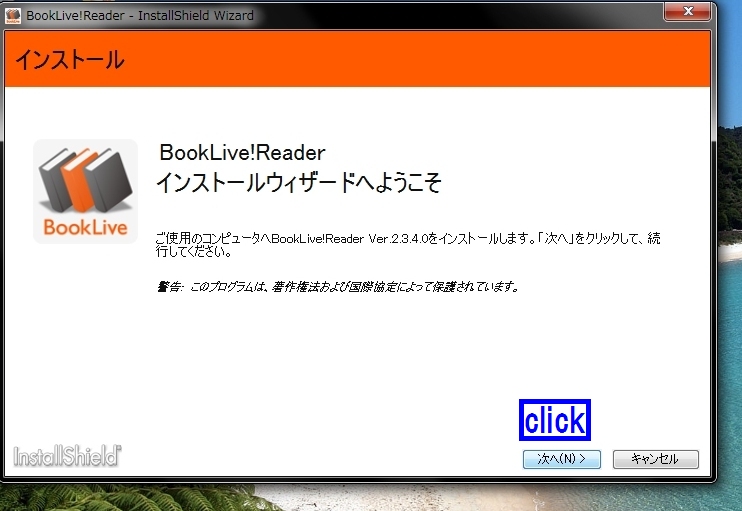Click the large BookLive books logo
Viewport: 742px width, 511px height.
[85, 192]
